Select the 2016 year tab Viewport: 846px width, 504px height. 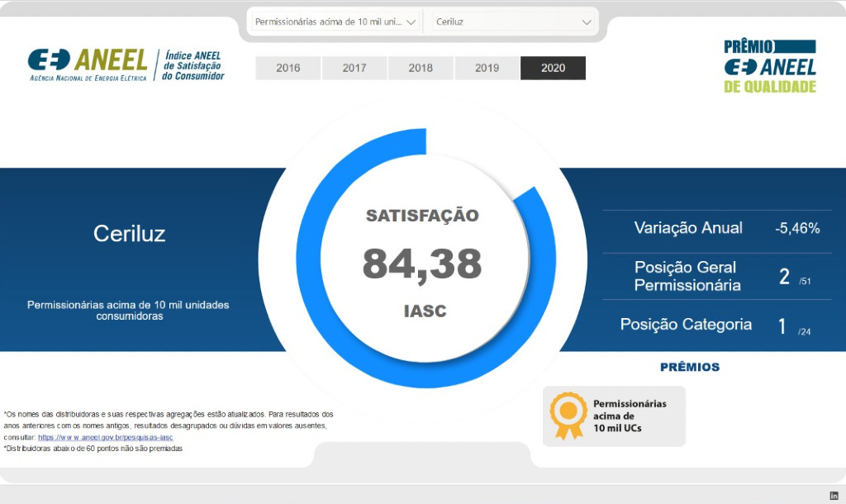pos(288,68)
